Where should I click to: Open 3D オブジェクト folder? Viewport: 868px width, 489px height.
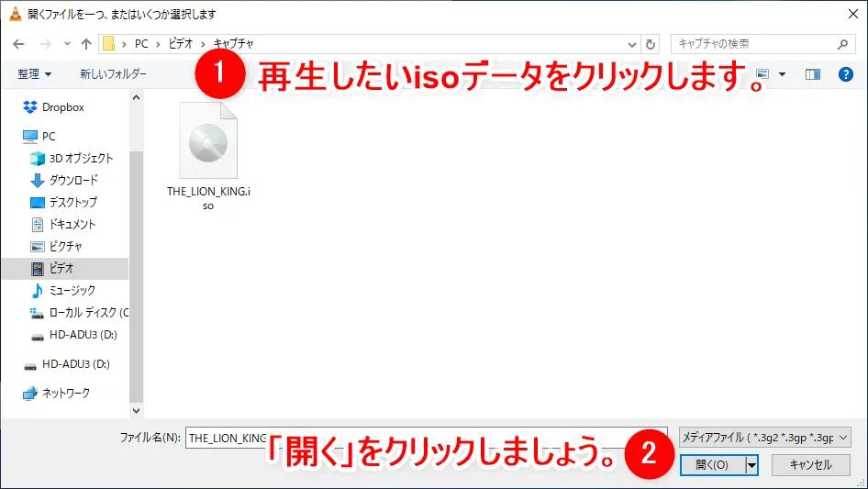coord(72,159)
